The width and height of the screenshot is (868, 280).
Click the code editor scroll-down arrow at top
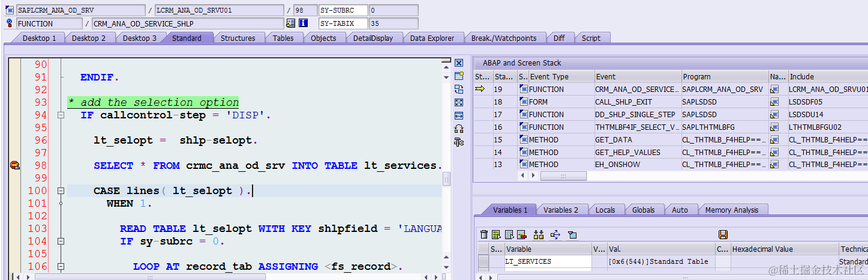coord(446,77)
